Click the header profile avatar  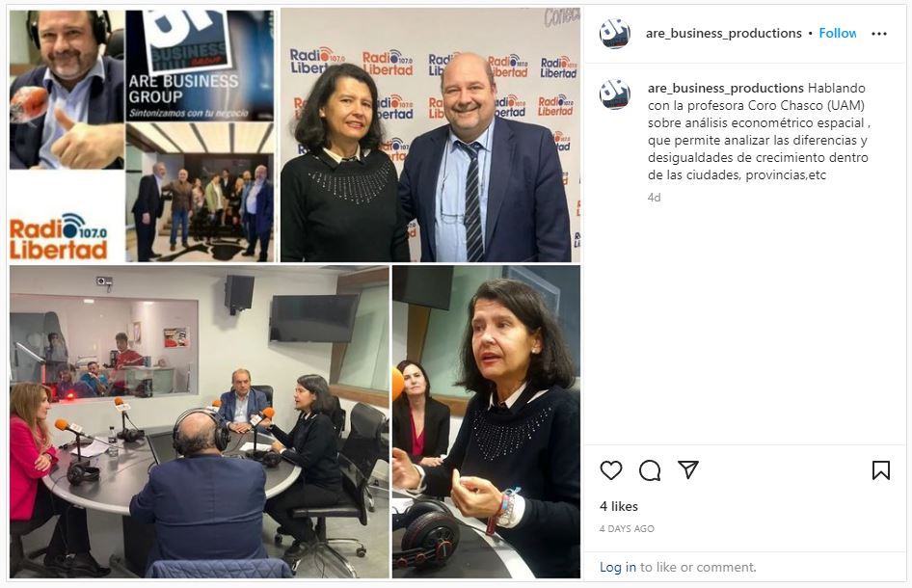tap(615, 33)
